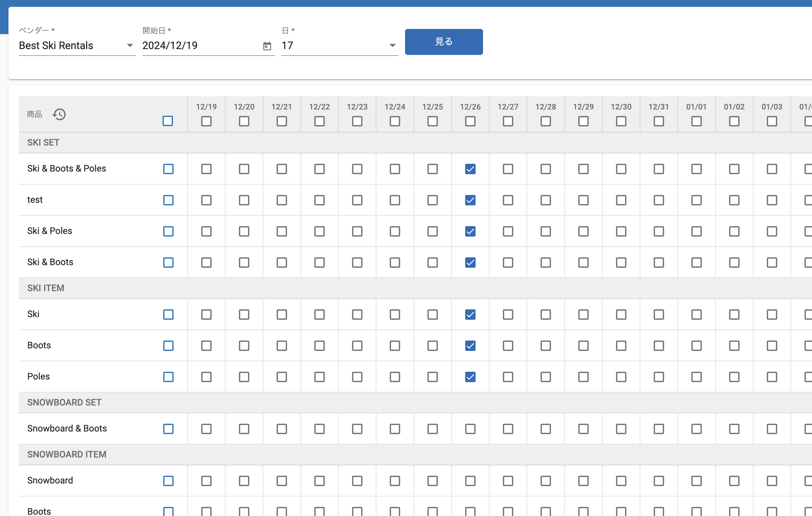Uncheck the test row 12/26 checkbox
The image size is (812, 516).
pyautogui.click(x=470, y=200)
